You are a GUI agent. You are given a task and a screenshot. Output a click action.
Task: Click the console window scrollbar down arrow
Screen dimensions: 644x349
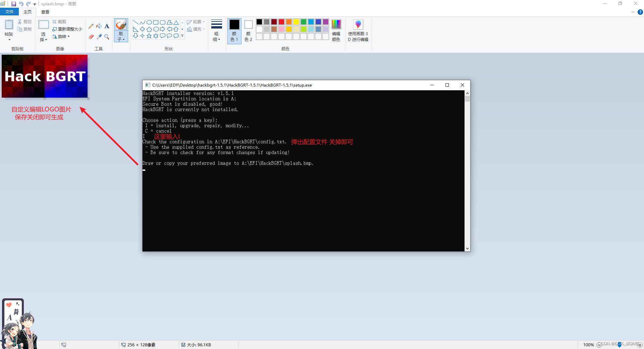[467, 249]
